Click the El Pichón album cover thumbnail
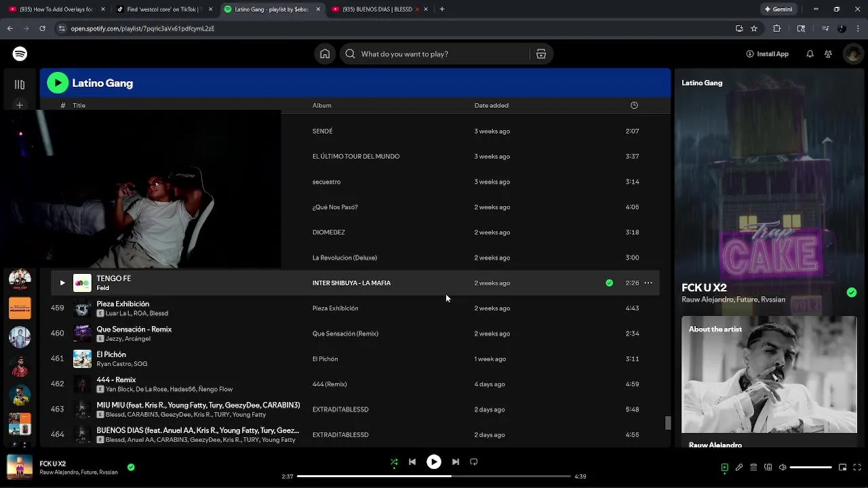Viewport: 868px width, 488px height. coord(82,359)
